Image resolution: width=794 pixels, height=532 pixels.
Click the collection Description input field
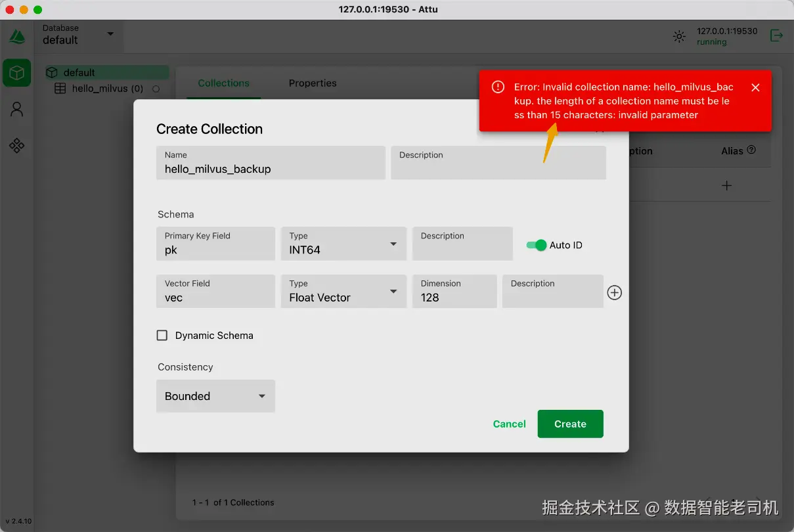[498, 163]
